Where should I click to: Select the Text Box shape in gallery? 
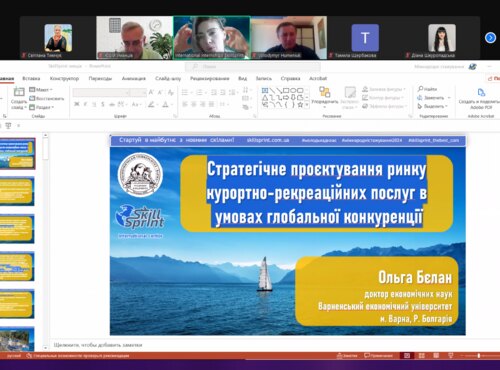(x=265, y=90)
